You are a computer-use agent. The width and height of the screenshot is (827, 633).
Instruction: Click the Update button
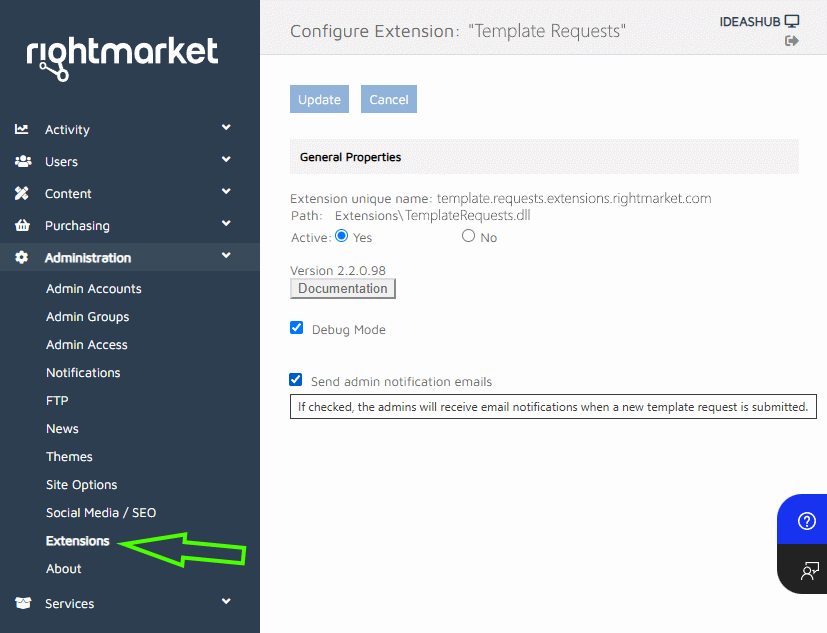pyautogui.click(x=319, y=99)
